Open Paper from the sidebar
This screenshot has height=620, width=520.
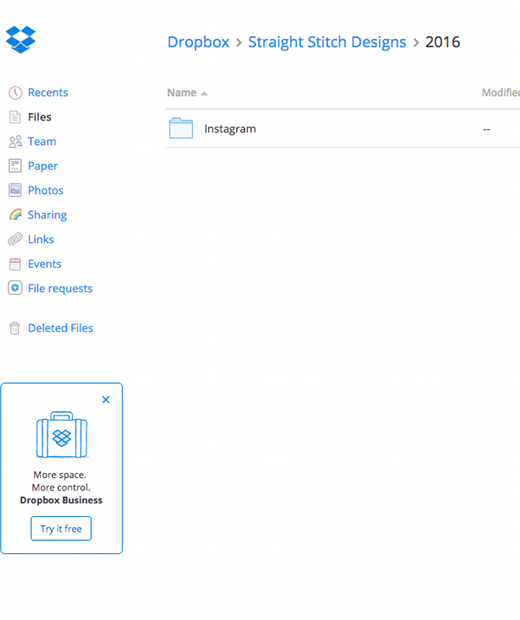(x=43, y=166)
